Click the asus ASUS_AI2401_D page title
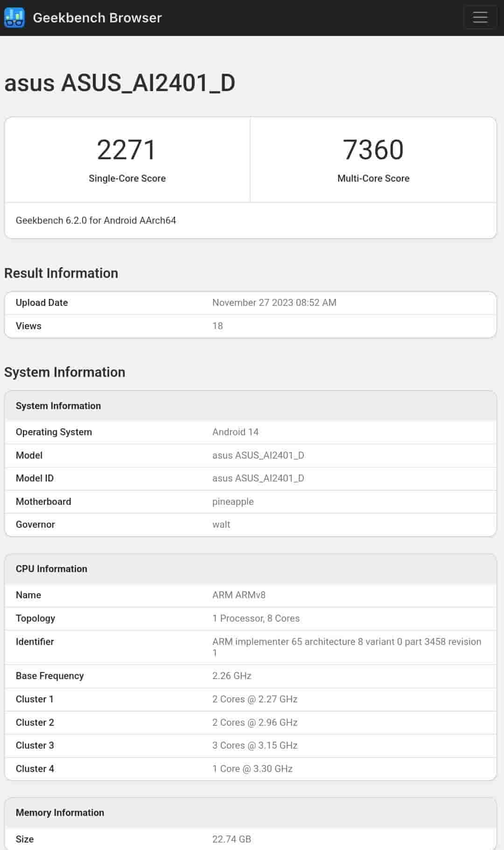 click(x=119, y=83)
